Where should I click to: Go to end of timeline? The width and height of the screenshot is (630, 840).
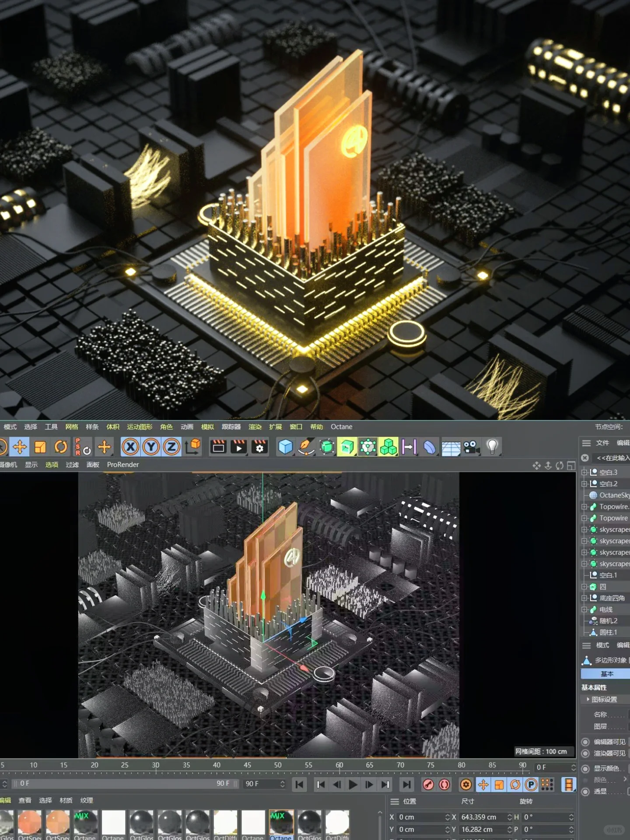coord(407,785)
